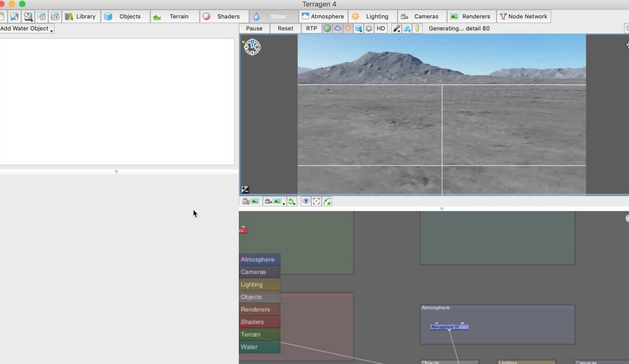The width and height of the screenshot is (629, 364).
Task: Switch to the Objects layout
Action: click(125, 16)
